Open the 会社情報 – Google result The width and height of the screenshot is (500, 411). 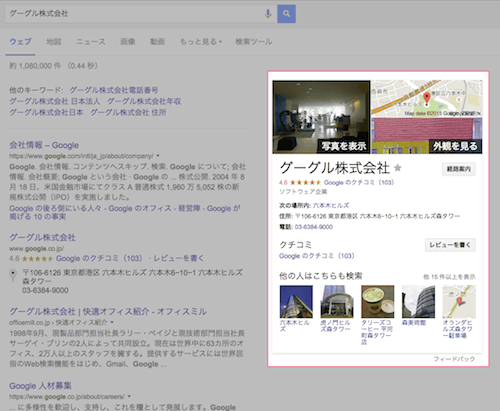point(44,145)
